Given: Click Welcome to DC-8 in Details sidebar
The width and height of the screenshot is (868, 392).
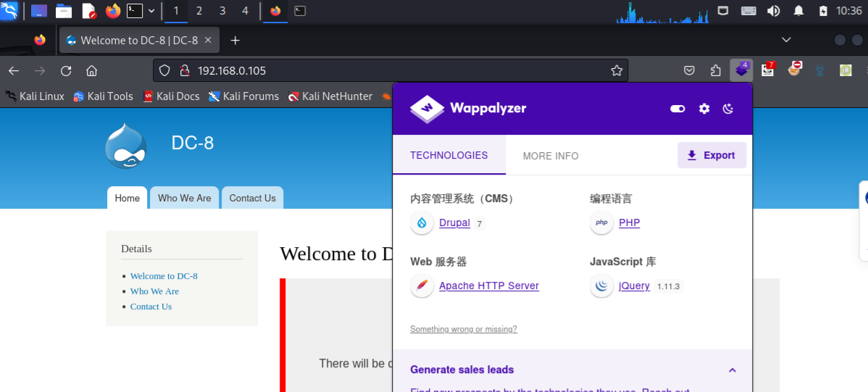Looking at the screenshot, I should click(x=164, y=276).
